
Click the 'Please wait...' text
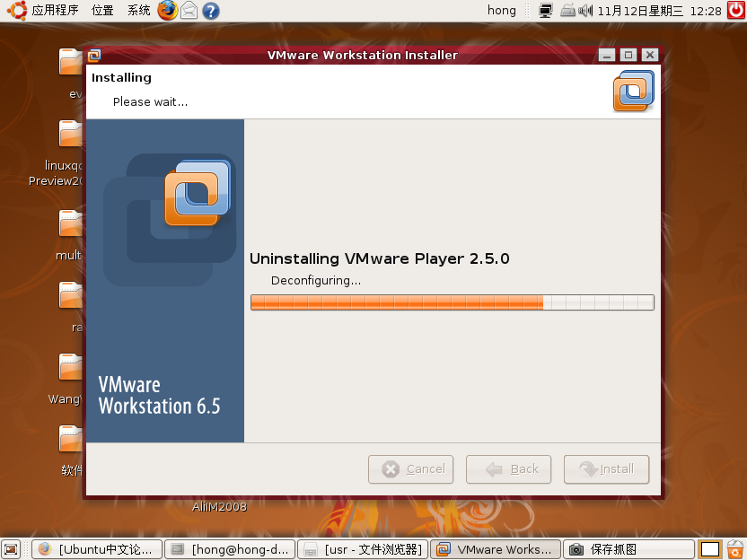coord(151,102)
